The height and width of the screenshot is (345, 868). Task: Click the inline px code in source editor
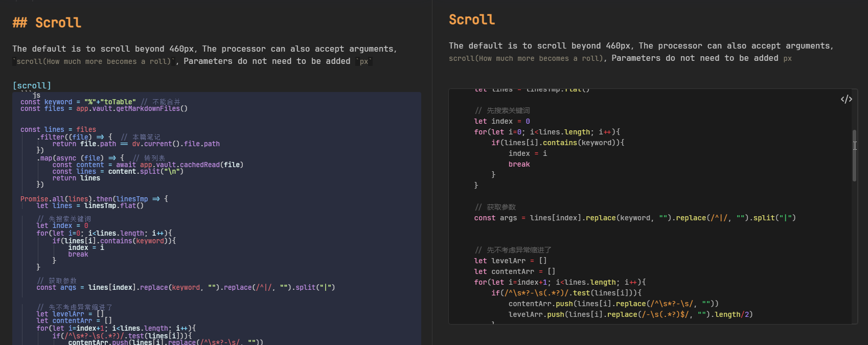(364, 61)
